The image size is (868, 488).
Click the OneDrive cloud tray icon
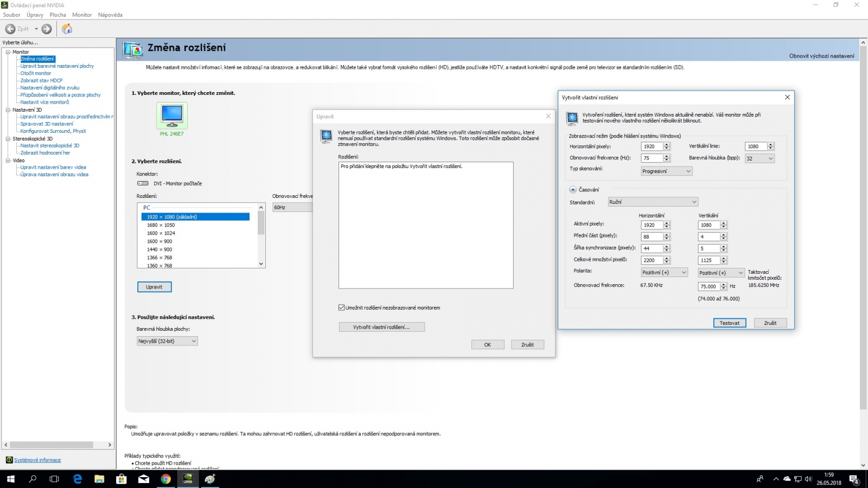coord(787,479)
